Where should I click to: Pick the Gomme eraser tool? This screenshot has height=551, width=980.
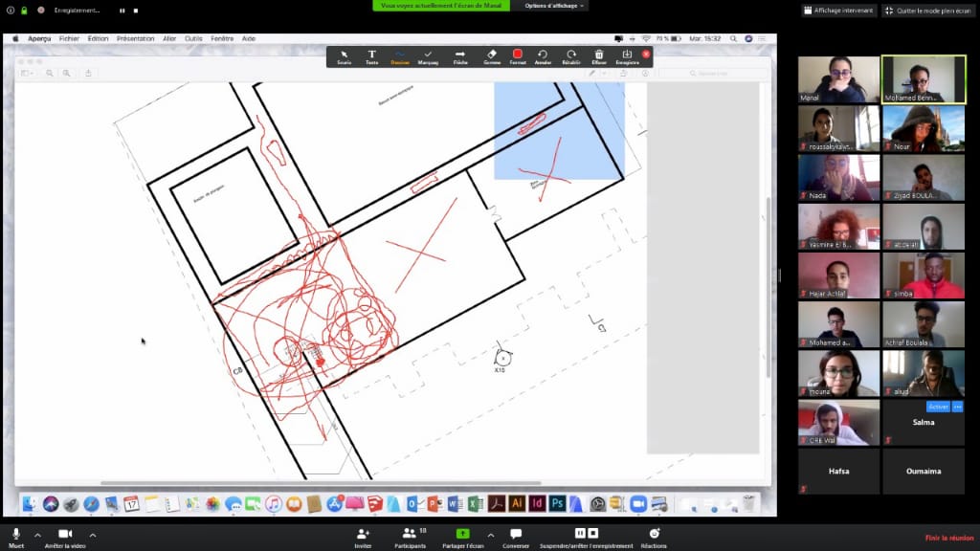click(x=492, y=56)
